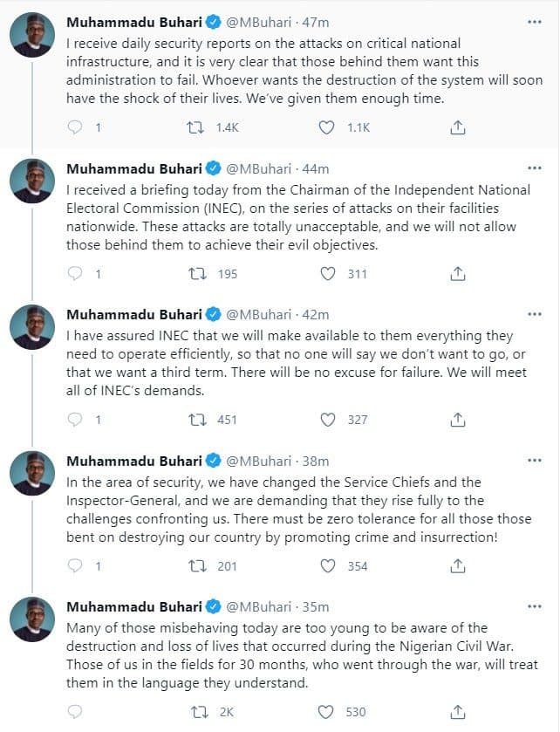The width and height of the screenshot is (560, 732).
Task: Open the 47m timestamp link of the first tweet
Action: [315, 23]
